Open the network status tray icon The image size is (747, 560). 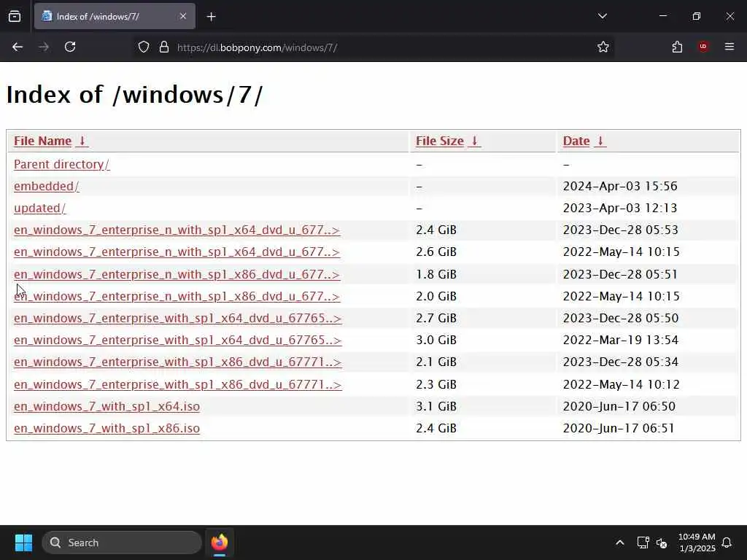click(643, 542)
